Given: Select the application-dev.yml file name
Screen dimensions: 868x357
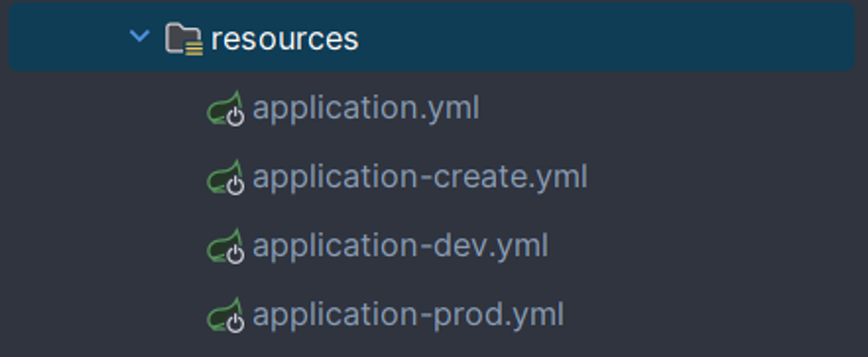Looking at the screenshot, I should [400, 246].
